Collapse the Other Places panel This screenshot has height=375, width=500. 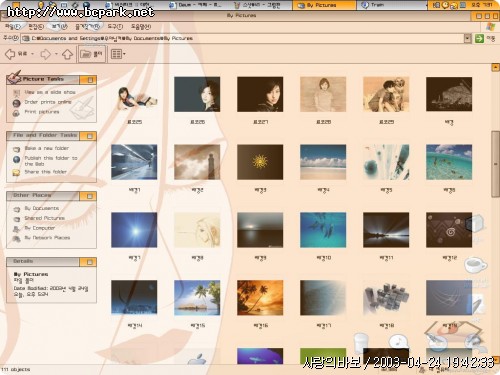(90, 196)
